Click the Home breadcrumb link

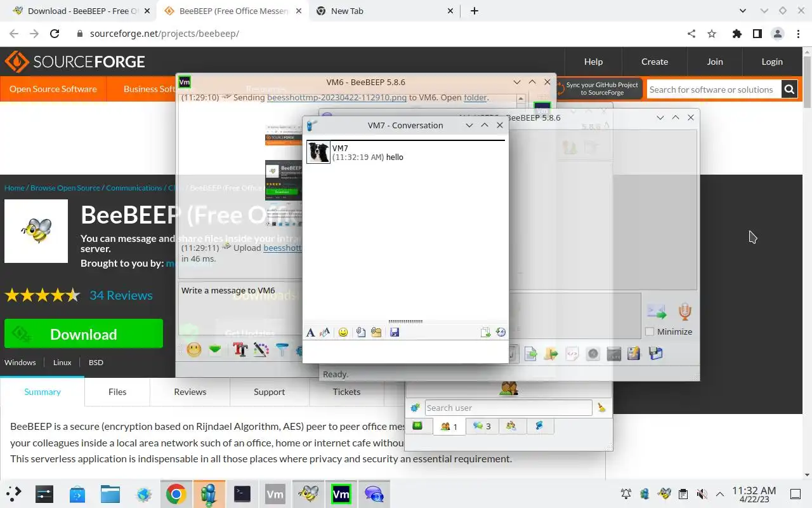pos(14,188)
